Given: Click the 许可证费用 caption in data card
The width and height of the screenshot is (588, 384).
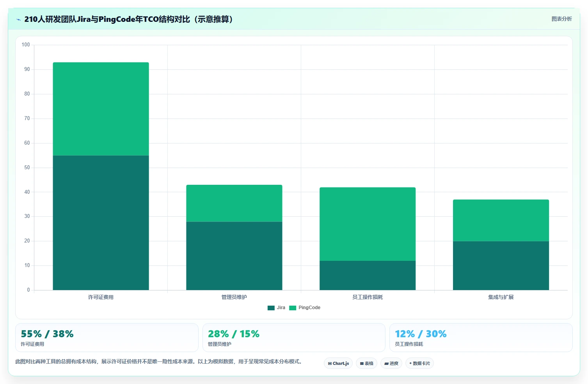Looking at the screenshot, I should 32,344.
